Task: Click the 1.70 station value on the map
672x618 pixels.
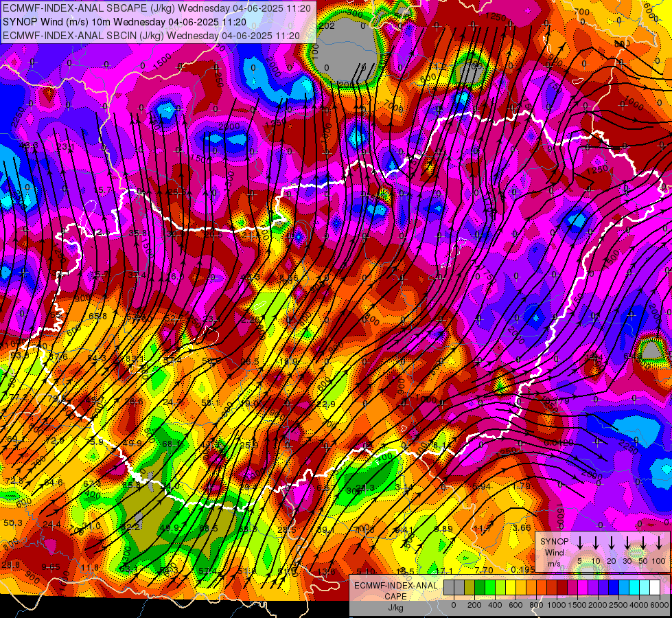Action: (521, 486)
